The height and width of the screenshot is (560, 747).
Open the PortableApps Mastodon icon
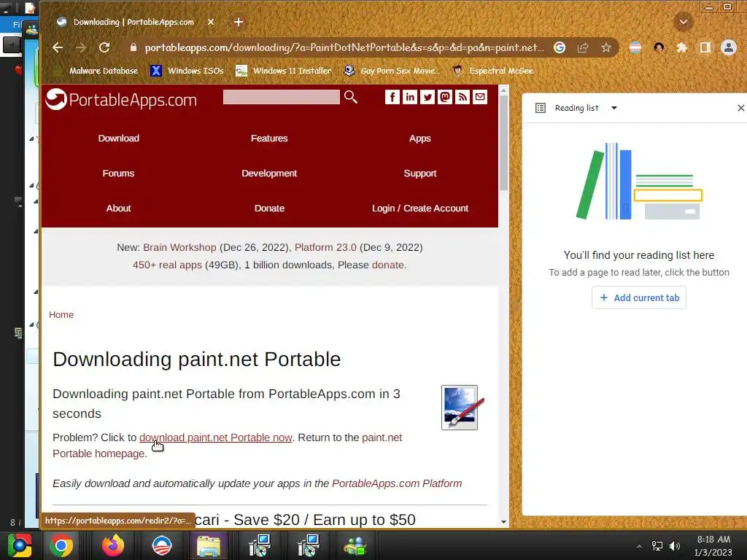[x=445, y=97]
